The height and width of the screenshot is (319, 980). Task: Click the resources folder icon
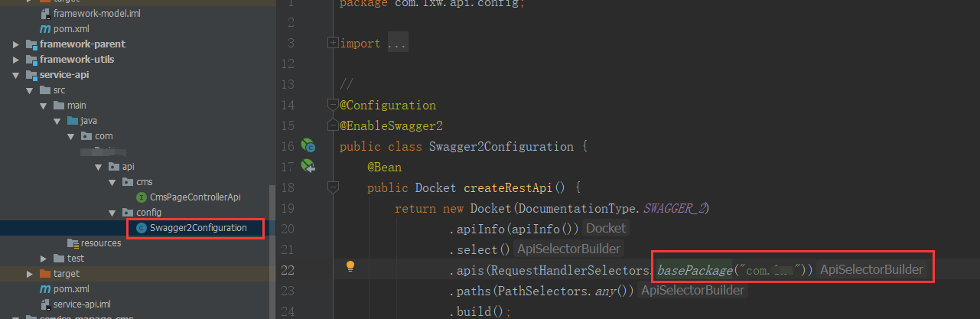tap(73, 243)
